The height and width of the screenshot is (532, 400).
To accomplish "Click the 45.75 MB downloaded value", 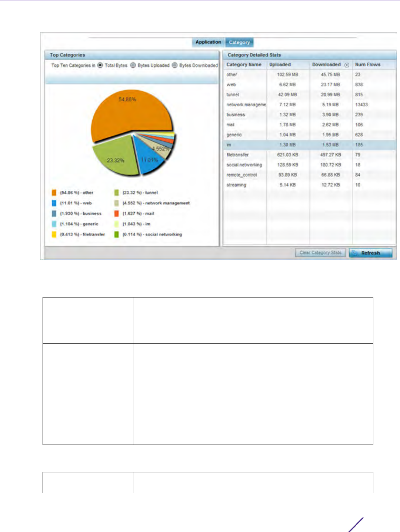I will tap(330, 74).
